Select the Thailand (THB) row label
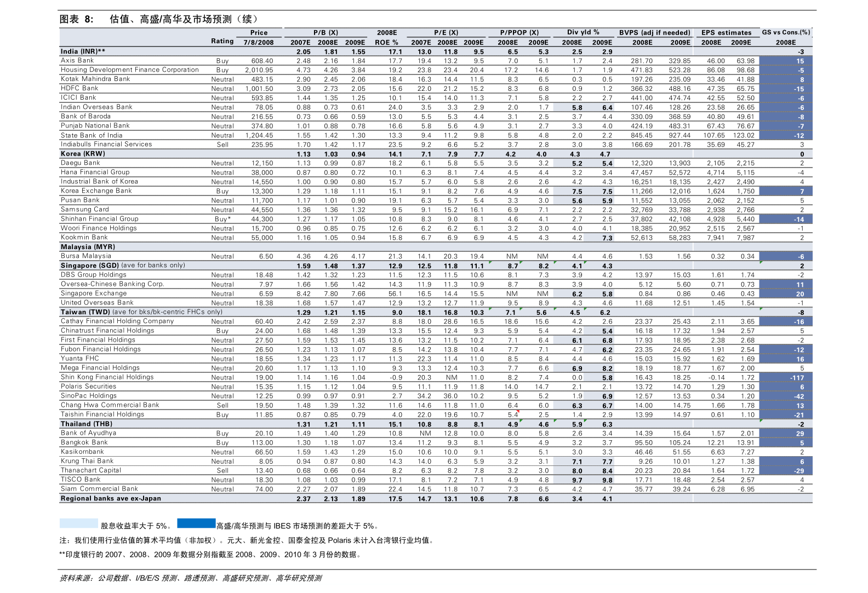This screenshot has height=593, width=868. point(87,424)
